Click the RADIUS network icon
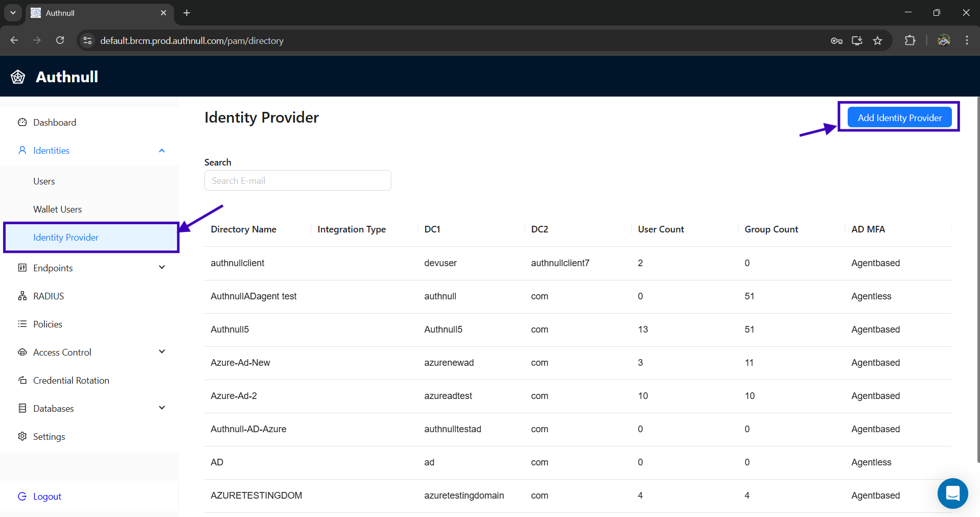Viewport: 980px width, 517px height. tap(22, 296)
